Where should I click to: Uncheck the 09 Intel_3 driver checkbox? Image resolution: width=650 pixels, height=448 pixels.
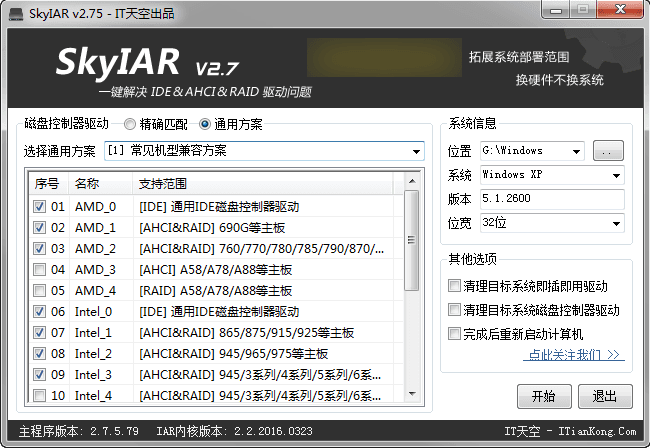pyautogui.click(x=39, y=375)
